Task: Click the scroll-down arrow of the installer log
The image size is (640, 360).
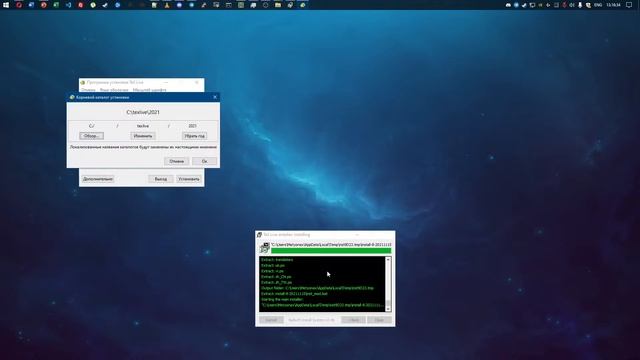Action: click(x=388, y=309)
